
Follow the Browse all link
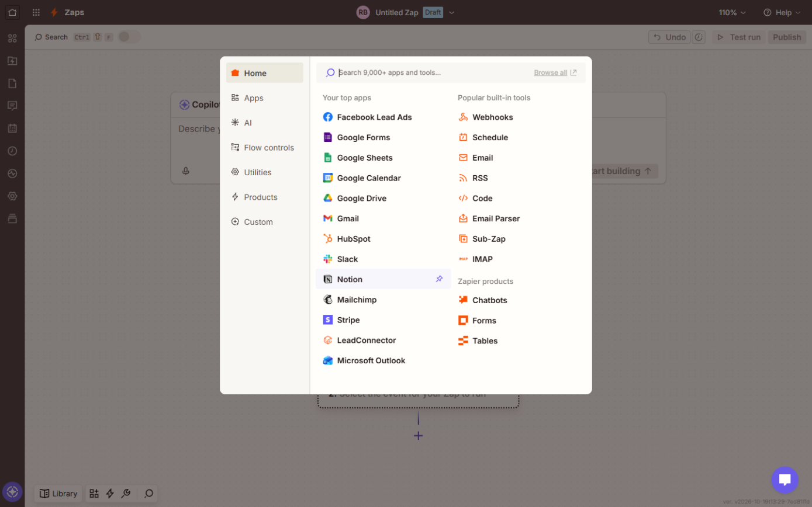pos(555,72)
